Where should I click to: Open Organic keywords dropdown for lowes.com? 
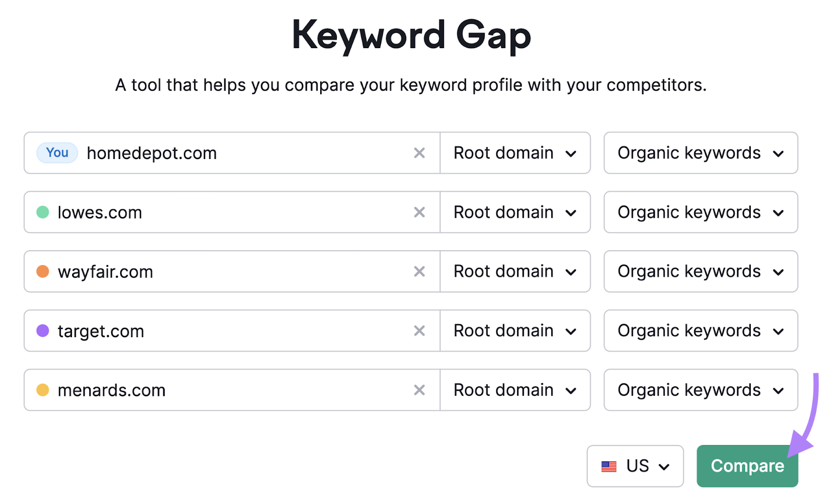pos(700,212)
